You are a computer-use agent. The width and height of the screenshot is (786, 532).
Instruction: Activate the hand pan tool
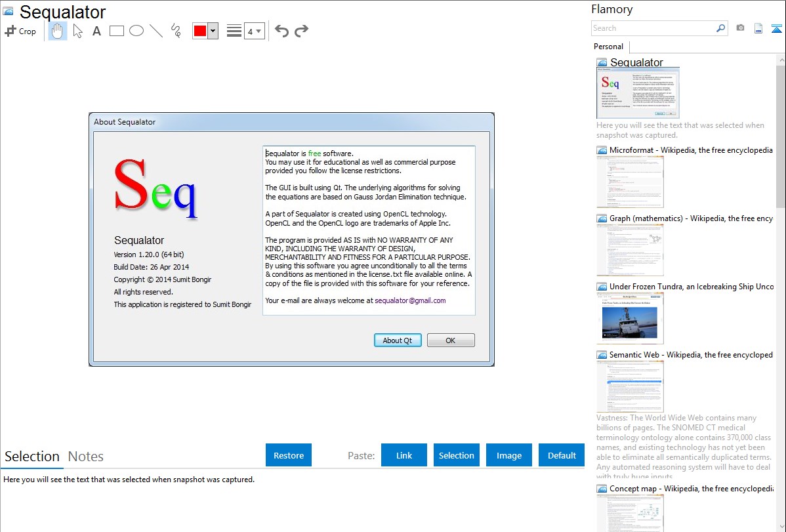(x=57, y=31)
